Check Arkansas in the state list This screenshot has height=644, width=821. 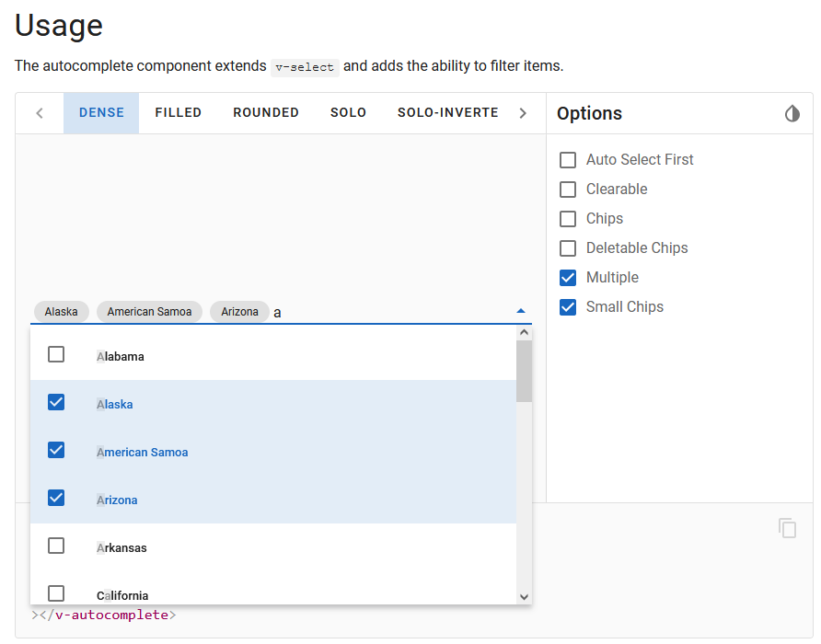[55, 545]
